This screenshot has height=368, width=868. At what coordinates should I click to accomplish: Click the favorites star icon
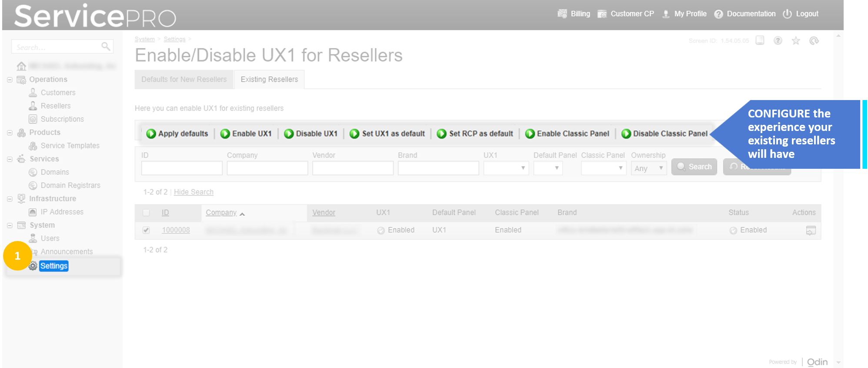796,41
